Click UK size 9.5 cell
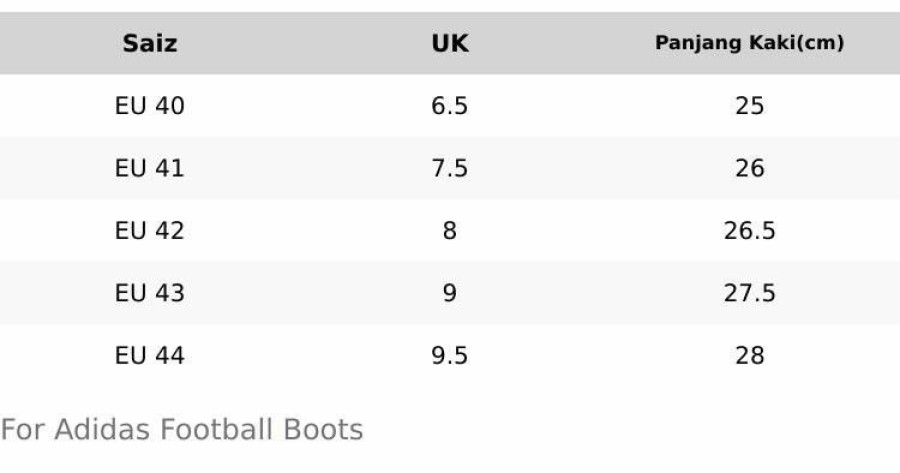Viewport: 900px width, 473px height. point(449,355)
